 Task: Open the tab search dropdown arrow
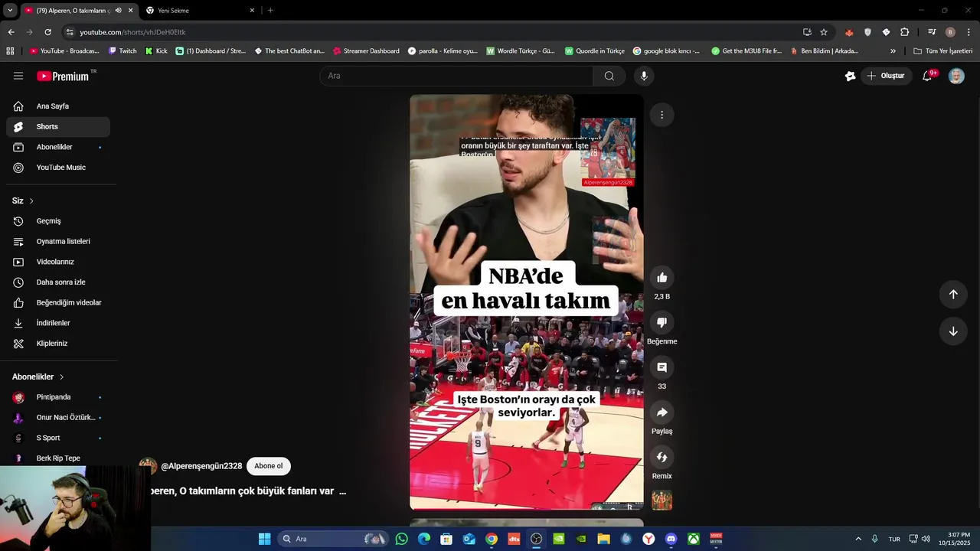point(10,11)
